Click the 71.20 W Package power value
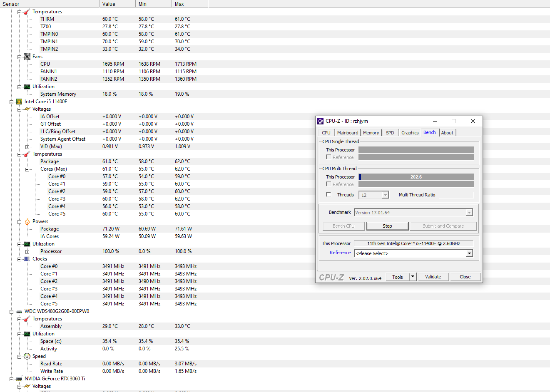Screen dimensions: 550x392 tap(111, 229)
